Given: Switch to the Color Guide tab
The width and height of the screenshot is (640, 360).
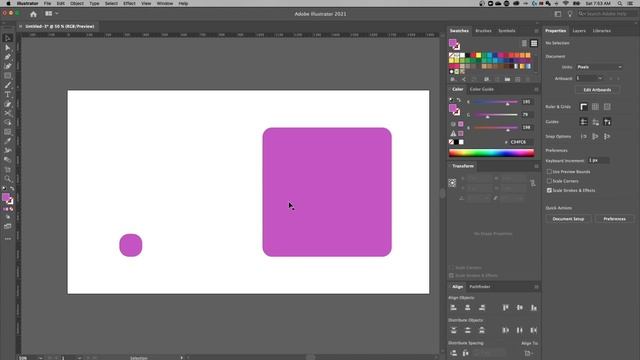Looking at the screenshot, I should click(x=482, y=89).
